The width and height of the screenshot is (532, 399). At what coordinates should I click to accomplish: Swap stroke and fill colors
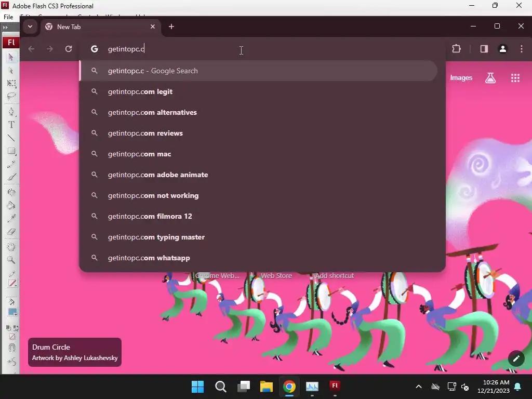point(16,328)
